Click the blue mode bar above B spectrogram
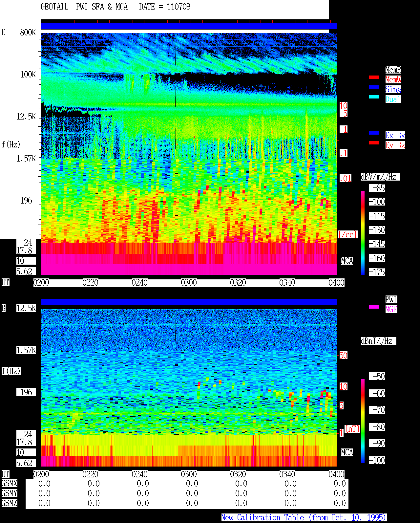This screenshot has height=523, width=420. [189, 302]
